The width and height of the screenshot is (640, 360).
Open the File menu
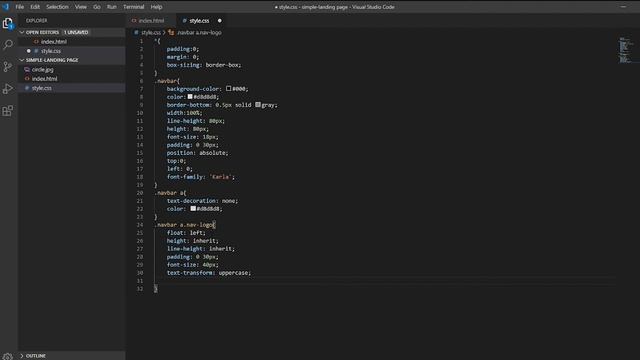[x=20, y=7]
